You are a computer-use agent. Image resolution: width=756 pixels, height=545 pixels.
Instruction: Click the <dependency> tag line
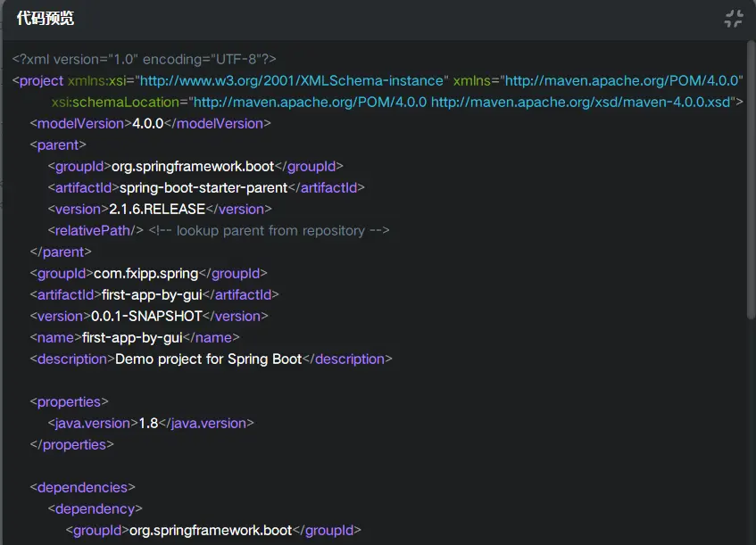point(95,508)
